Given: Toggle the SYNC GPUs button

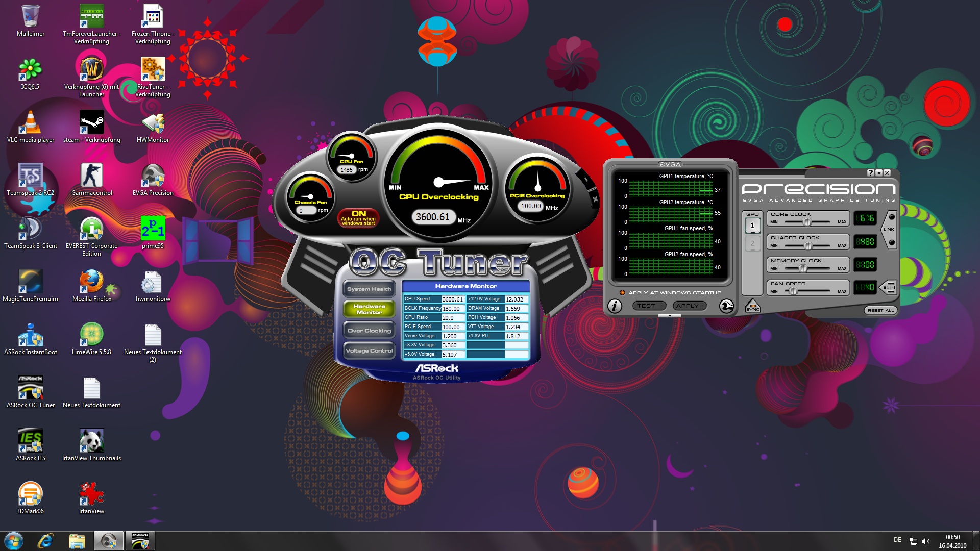Looking at the screenshot, I should 752,307.
